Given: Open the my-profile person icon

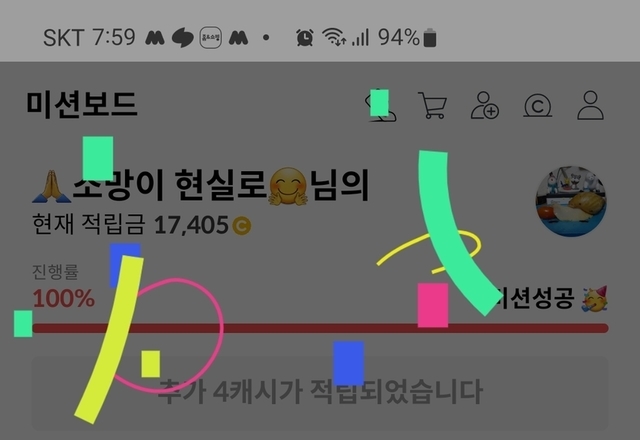Looking at the screenshot, I should pyautogui.click(x=590, y=105).
